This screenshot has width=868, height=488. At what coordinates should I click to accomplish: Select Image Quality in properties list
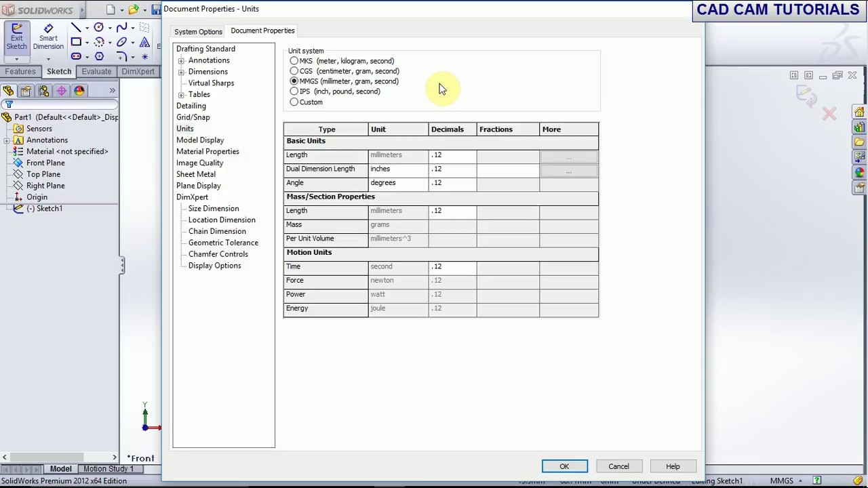[199, 163]
